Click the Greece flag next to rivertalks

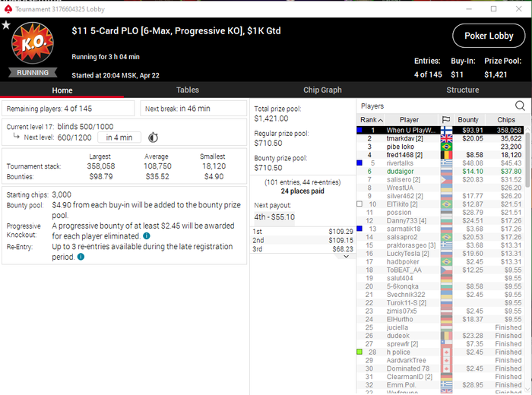point(447,163)
